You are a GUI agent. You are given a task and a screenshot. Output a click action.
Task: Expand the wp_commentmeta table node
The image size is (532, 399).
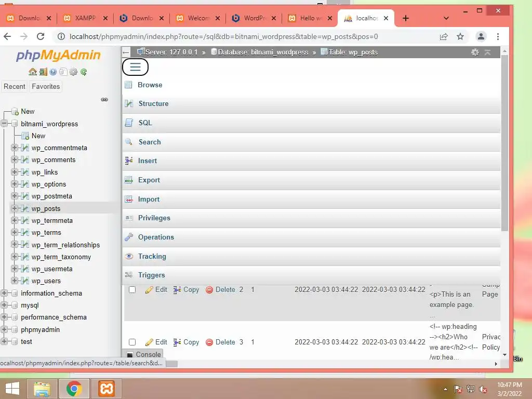(x=14, y=147)
